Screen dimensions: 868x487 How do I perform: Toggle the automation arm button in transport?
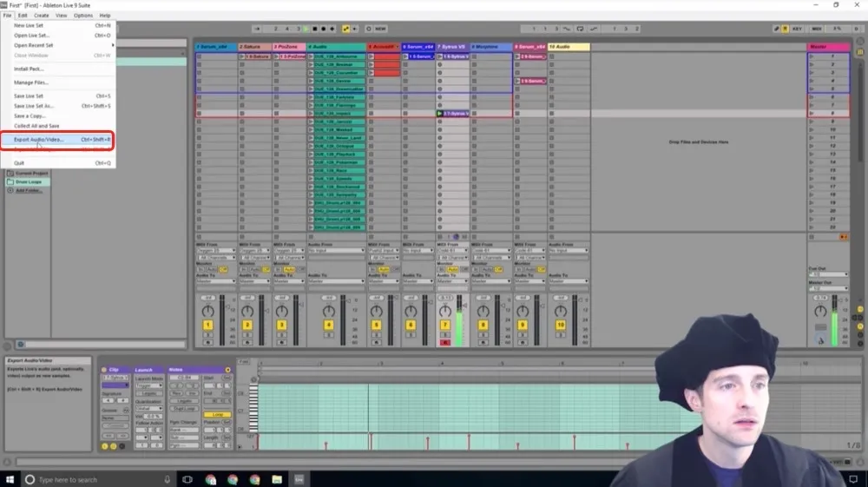(x=346, y=29)
